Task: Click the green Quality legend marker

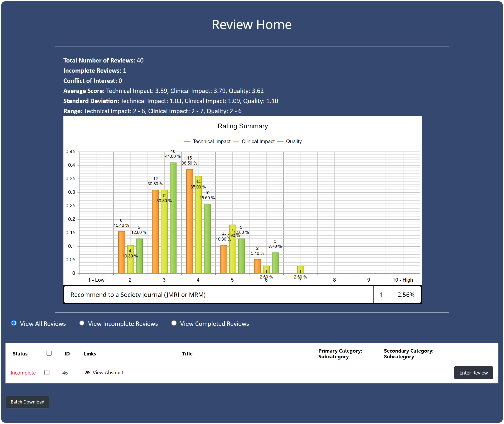Action: point(280,141)
